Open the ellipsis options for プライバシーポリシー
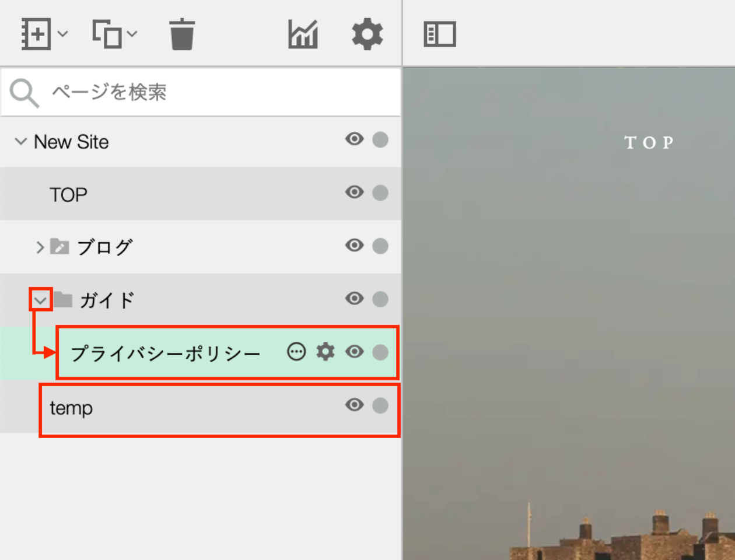735x560 pixels. 297,351
